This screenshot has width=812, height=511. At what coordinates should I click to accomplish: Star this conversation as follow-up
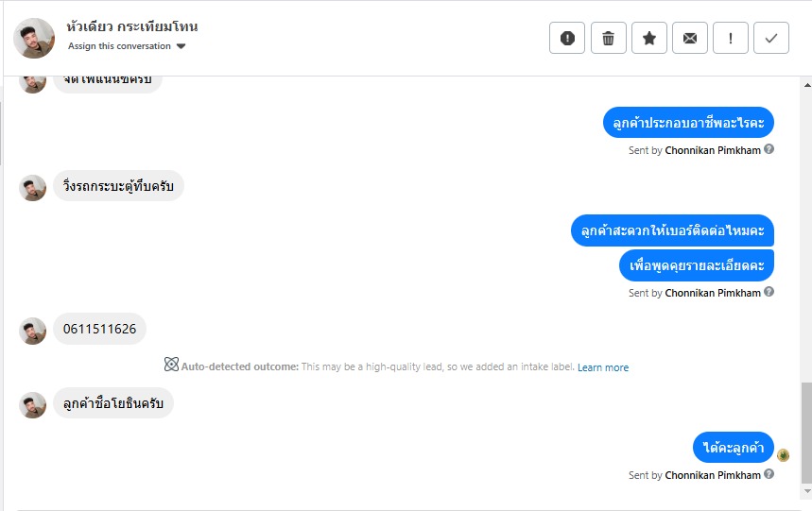click(649, 38)
